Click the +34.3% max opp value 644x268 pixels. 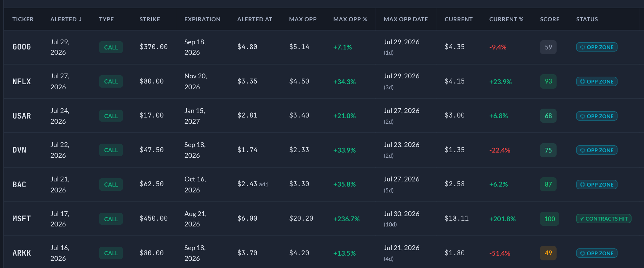pyautogui.click(x=345, y=82)
